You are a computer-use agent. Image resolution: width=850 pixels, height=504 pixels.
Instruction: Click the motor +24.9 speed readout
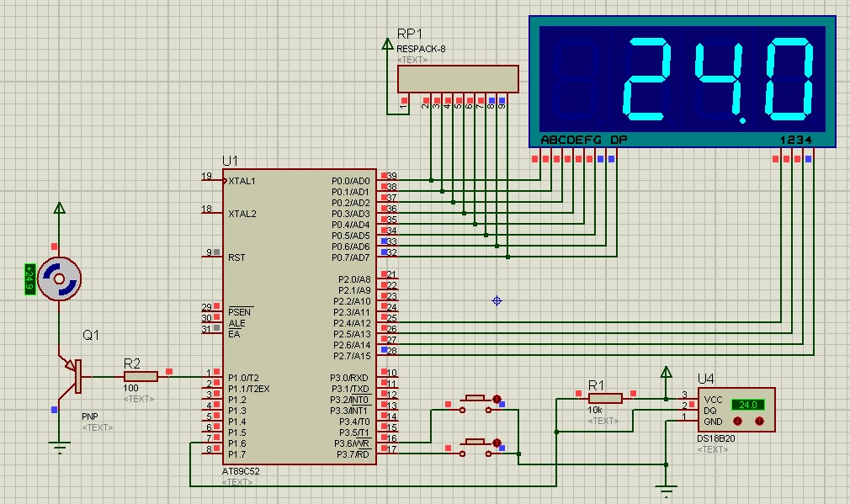pyautogui.click(x=30, y=279)
